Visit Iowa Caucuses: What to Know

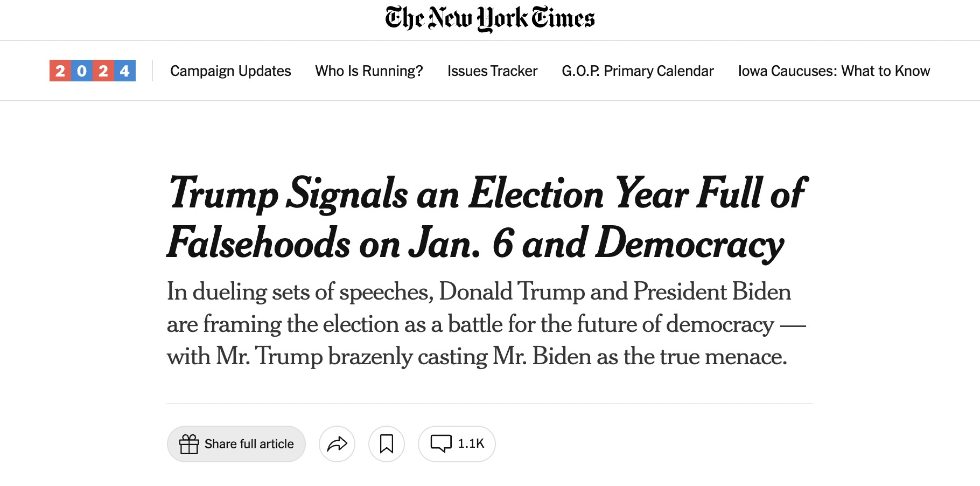click(834, 71)
